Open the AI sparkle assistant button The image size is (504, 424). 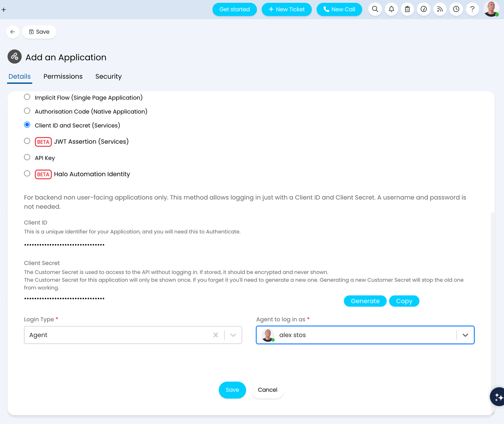point(498,397)
